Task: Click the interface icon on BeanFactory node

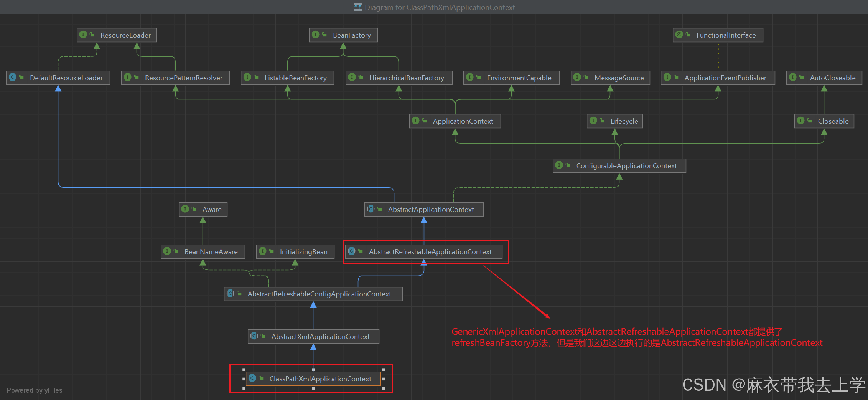Action: [x=316, y=35]
